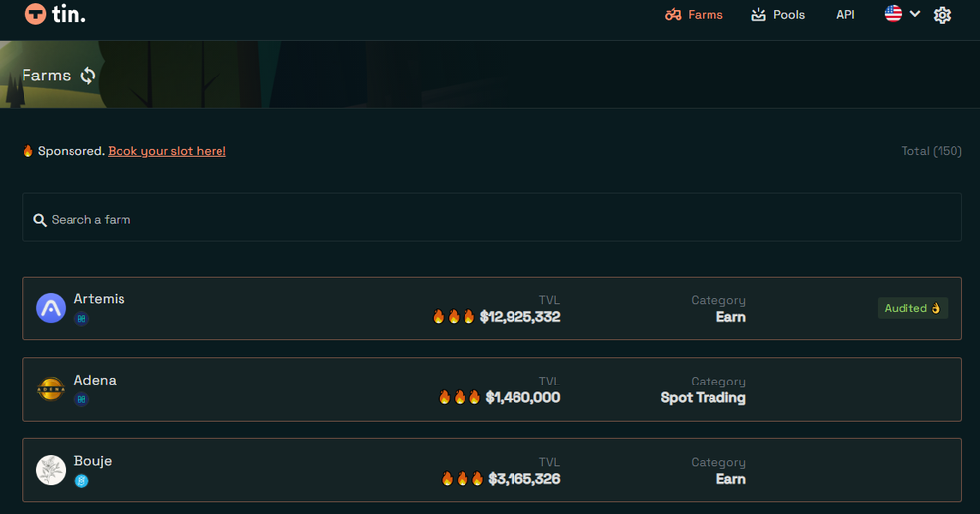Click the Artemis TVL value $12,925,332
The height and width of the screenshot is (514, 980).
(519, 317)
